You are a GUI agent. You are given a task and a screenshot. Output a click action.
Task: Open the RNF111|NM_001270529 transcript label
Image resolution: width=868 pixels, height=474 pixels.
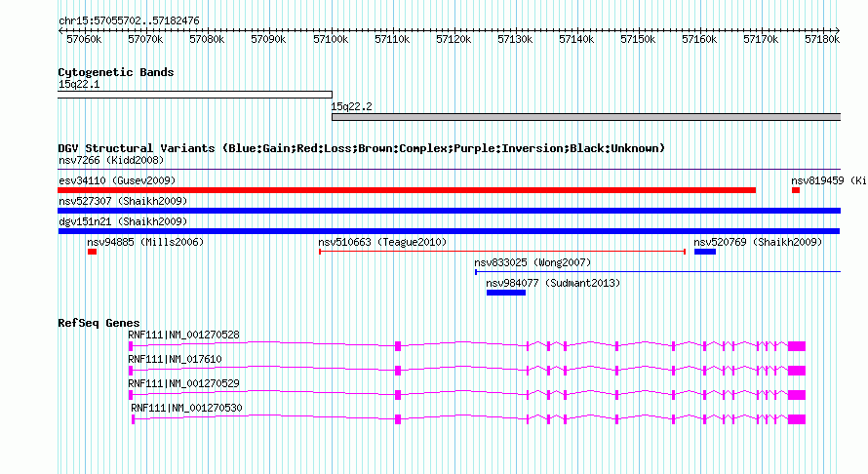[x=183, y=383]
